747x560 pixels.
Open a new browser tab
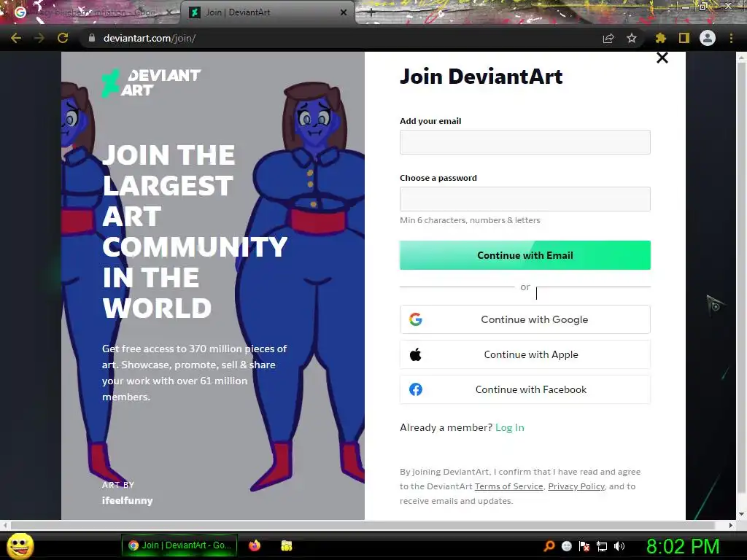[x=371, y=12]
